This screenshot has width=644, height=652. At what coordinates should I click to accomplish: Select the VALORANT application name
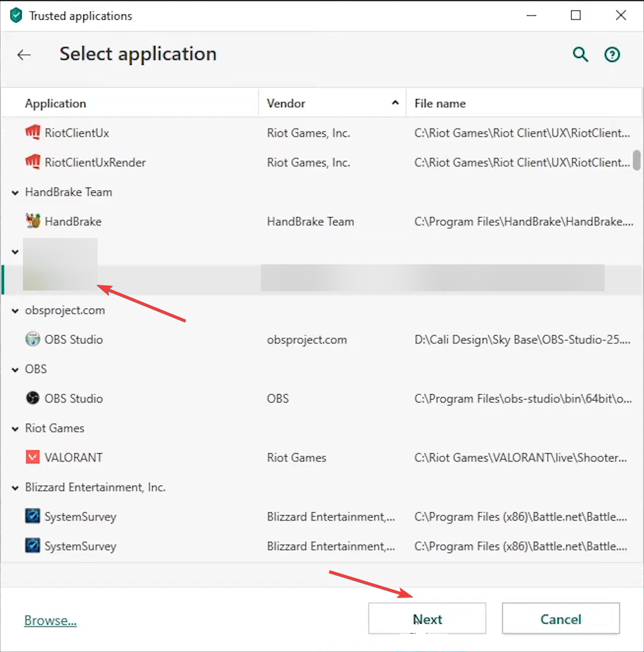73,458
